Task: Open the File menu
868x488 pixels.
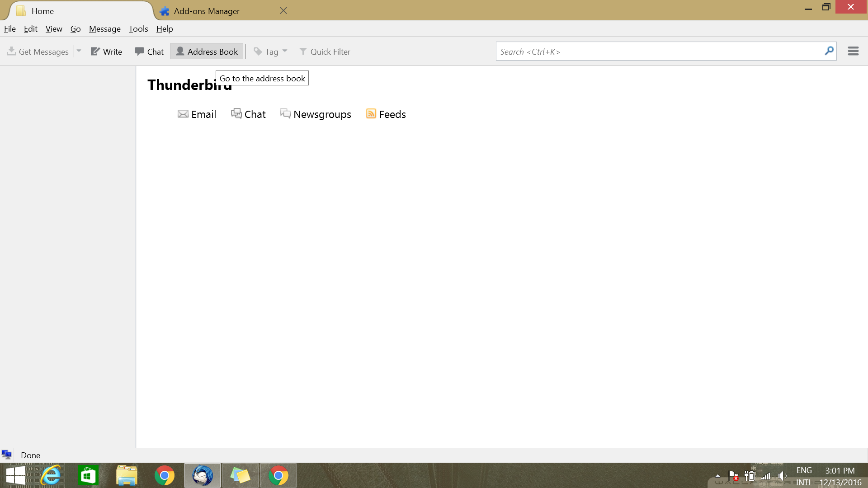Action: 10,28
